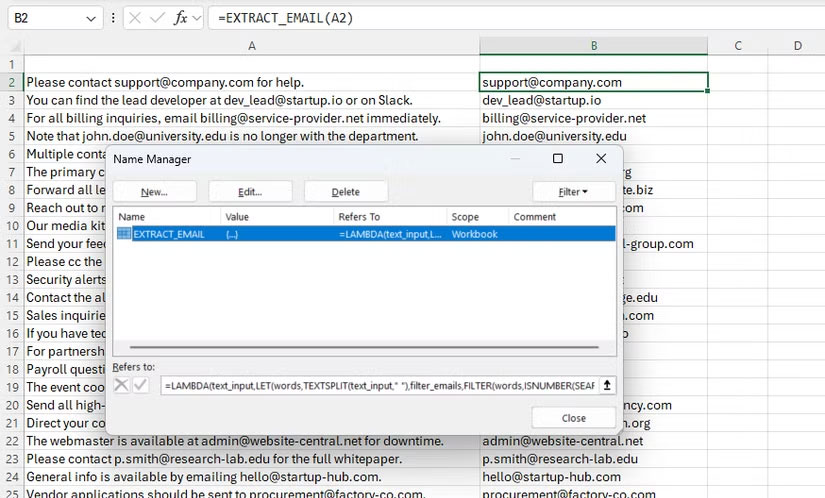The image size is (825, 498).
Task: Click the collapse dialog arrow in Refers to
Action: point(606,385)
